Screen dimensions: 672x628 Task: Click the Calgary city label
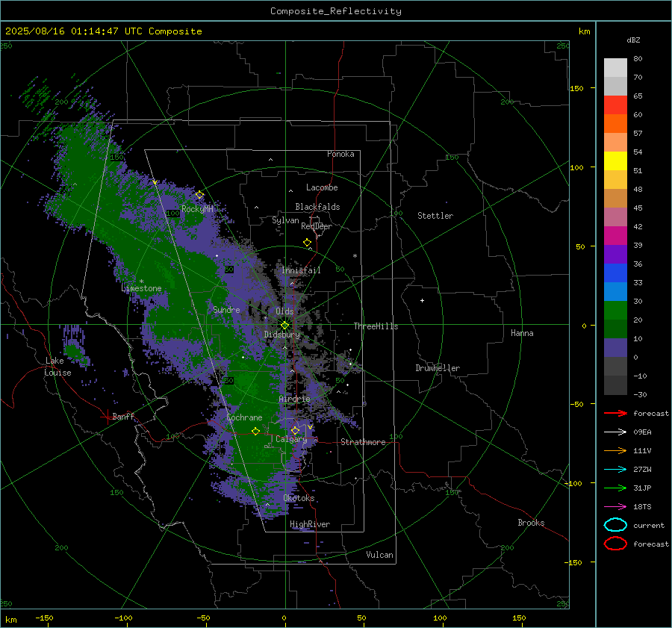coord(291,439)
